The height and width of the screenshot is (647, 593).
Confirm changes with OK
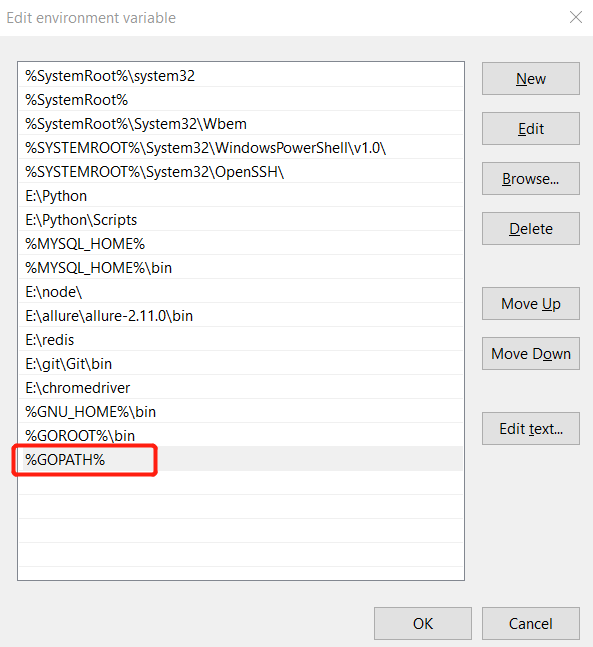[423, 623]
